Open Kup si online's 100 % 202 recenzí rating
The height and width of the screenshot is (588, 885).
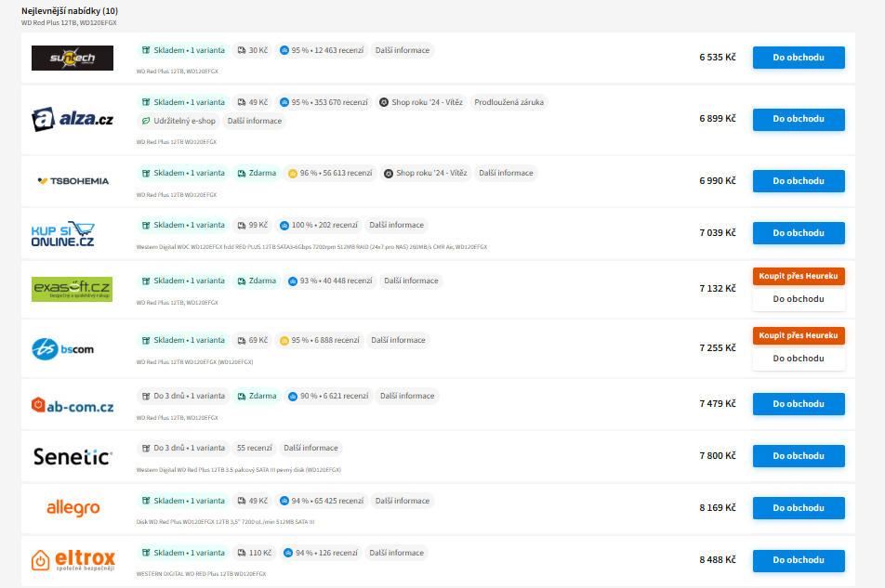[319, 225]
